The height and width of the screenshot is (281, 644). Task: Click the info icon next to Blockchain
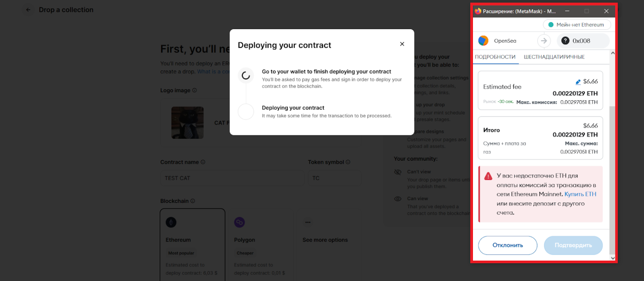193,201
